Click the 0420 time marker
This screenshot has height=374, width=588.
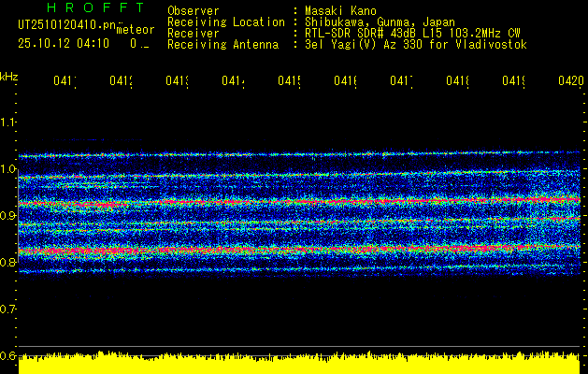569,82
